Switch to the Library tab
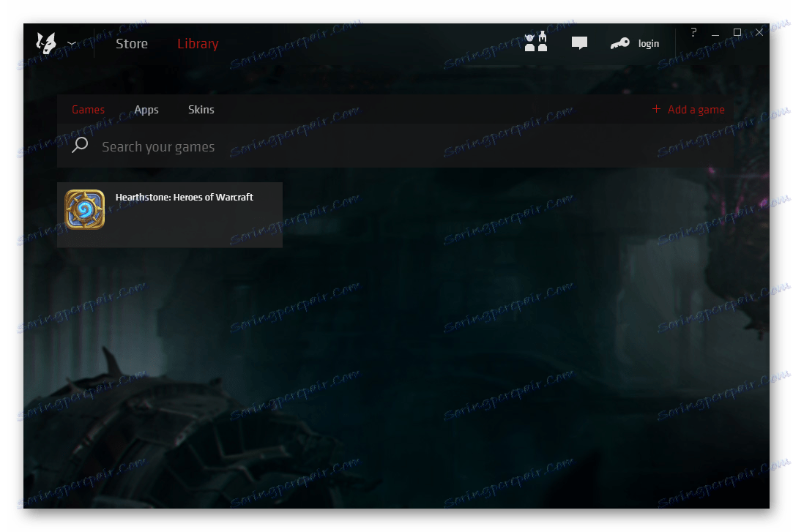Screen dimensions: 793x532 pyautogui.click(x=198, y=43)
